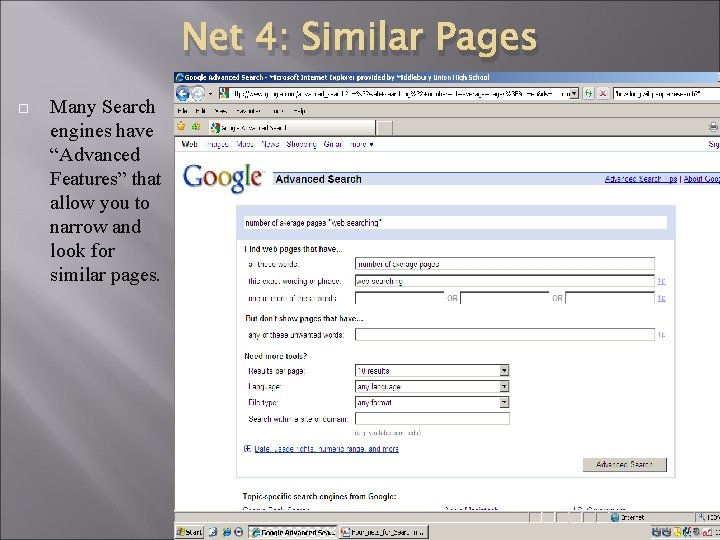Click the Internet zone globe in the status bar
720x540 pixels.
point(615,518)
